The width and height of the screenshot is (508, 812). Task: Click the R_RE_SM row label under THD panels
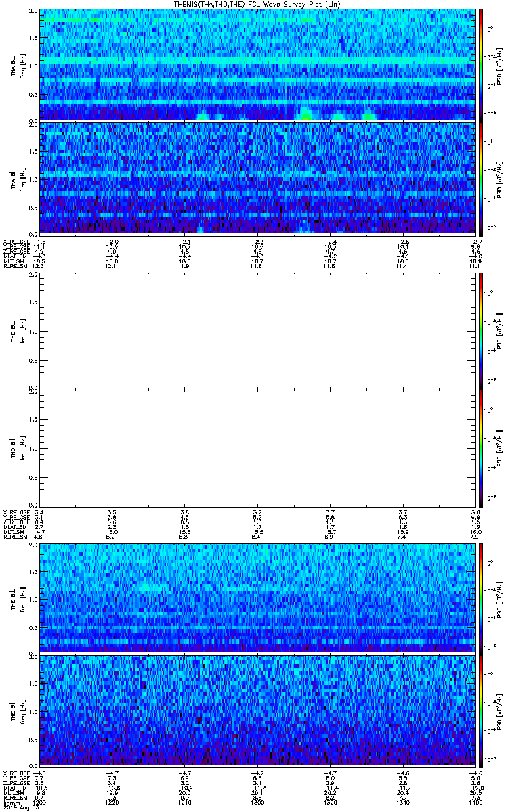14,537
